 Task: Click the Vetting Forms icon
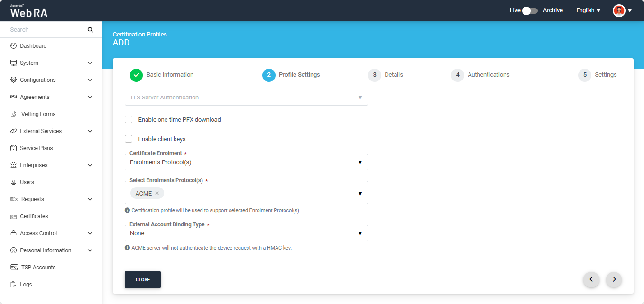click(x=14, y=114)
